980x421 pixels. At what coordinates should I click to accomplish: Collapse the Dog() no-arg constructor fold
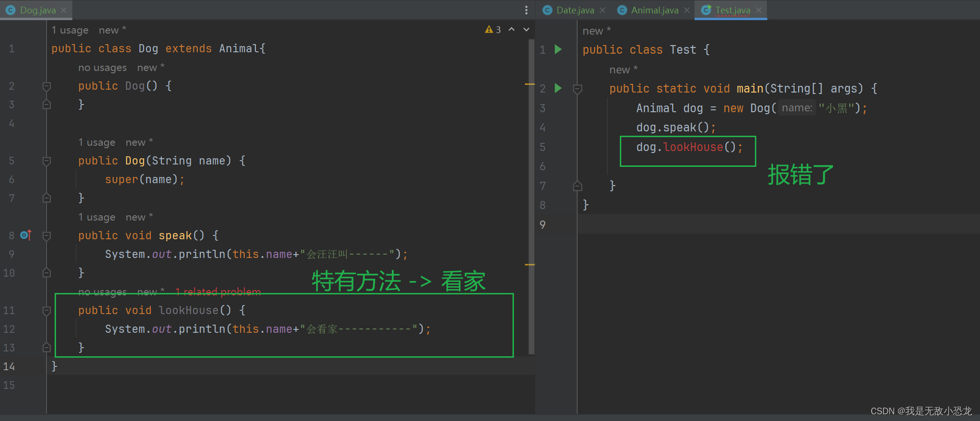pos(46,86)
